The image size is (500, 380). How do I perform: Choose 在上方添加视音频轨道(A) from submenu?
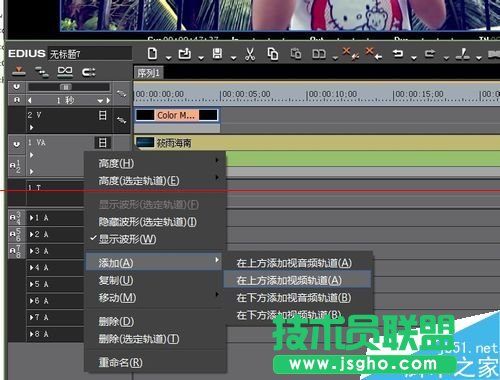pos(297,263)
